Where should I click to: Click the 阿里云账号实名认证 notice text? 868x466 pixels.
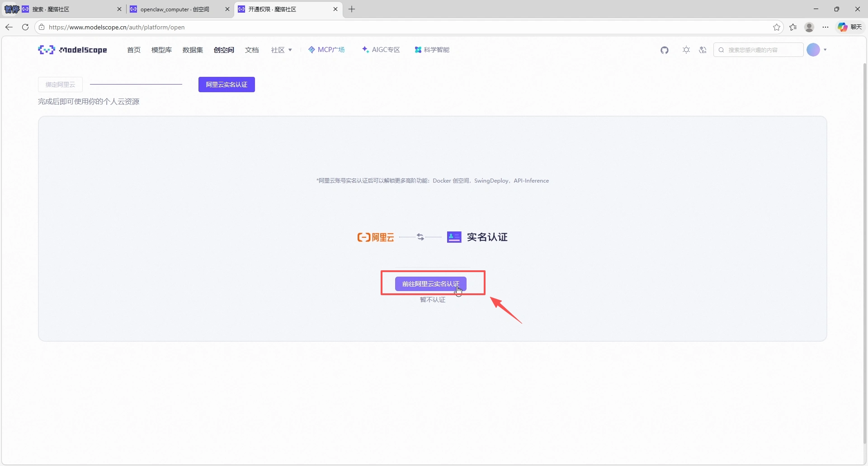pyautogui.click(x=433, y=181)
